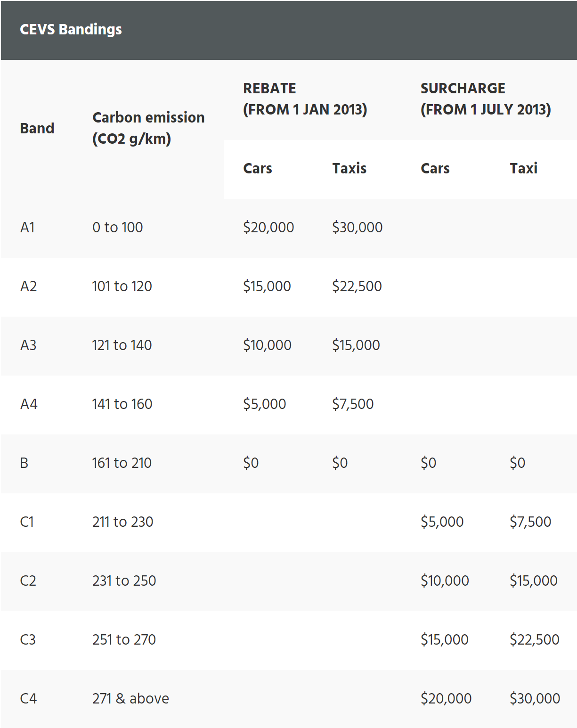Click the $5,000 car surcharge for C1
Screen dimensions: 577x728
442,522
